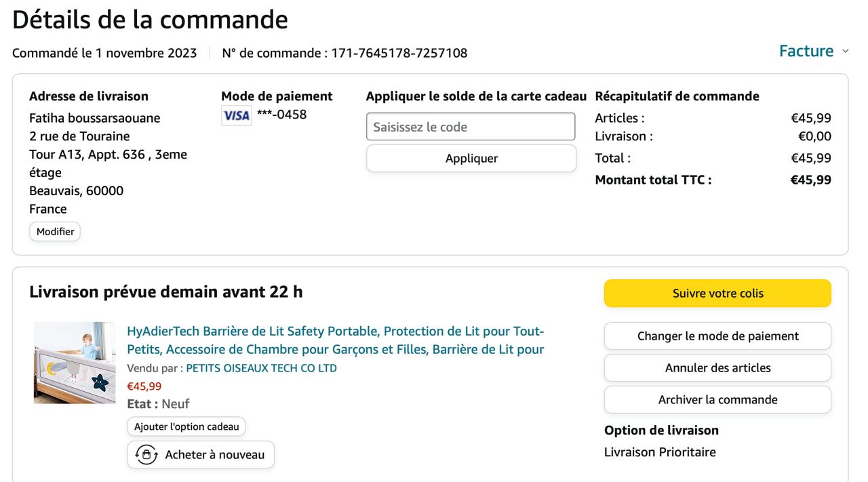Screen dimensions: 868x482
Task: Click Annuler des articles button
Action: [717, 368]
